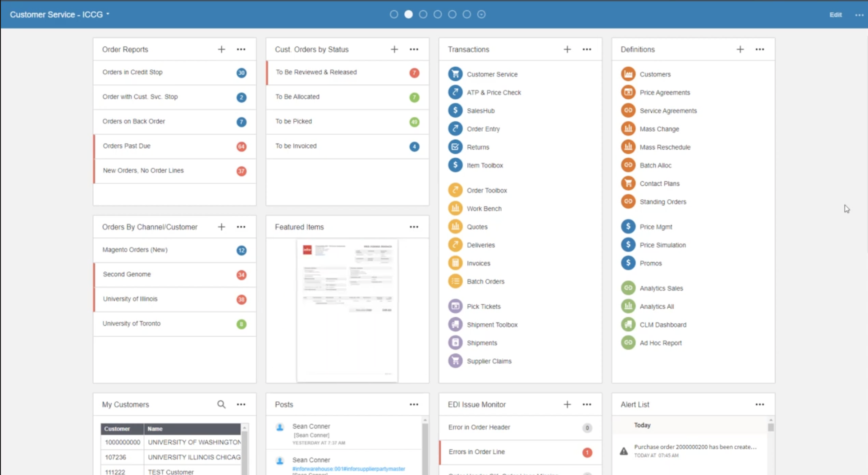
Task: Expand the Customer Service - ICCG dropdown
Action: click(59, 14)
